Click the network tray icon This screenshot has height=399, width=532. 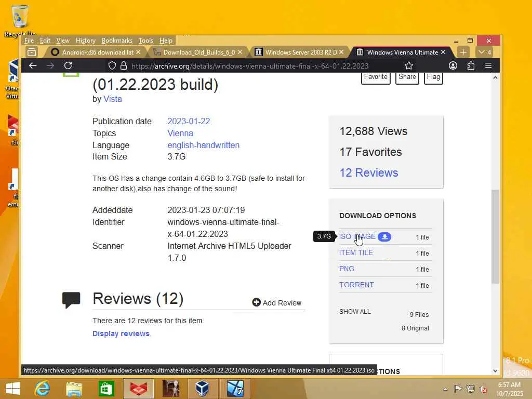470,389
